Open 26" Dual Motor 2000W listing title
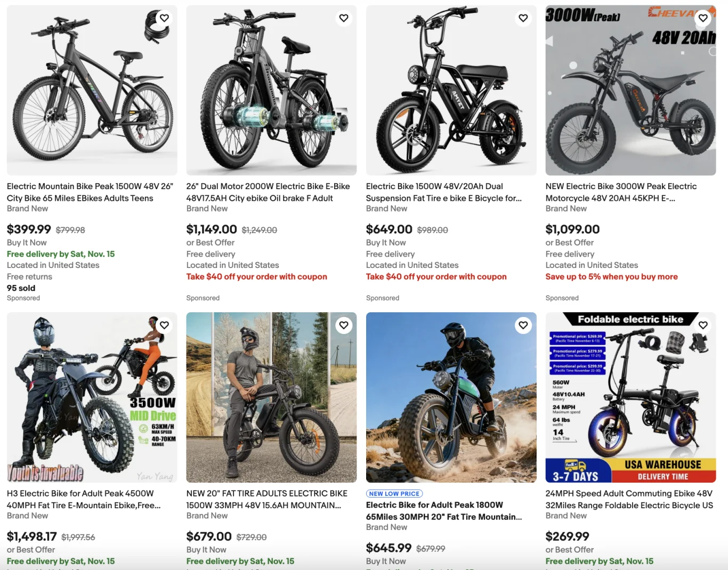 pos(268,192)
